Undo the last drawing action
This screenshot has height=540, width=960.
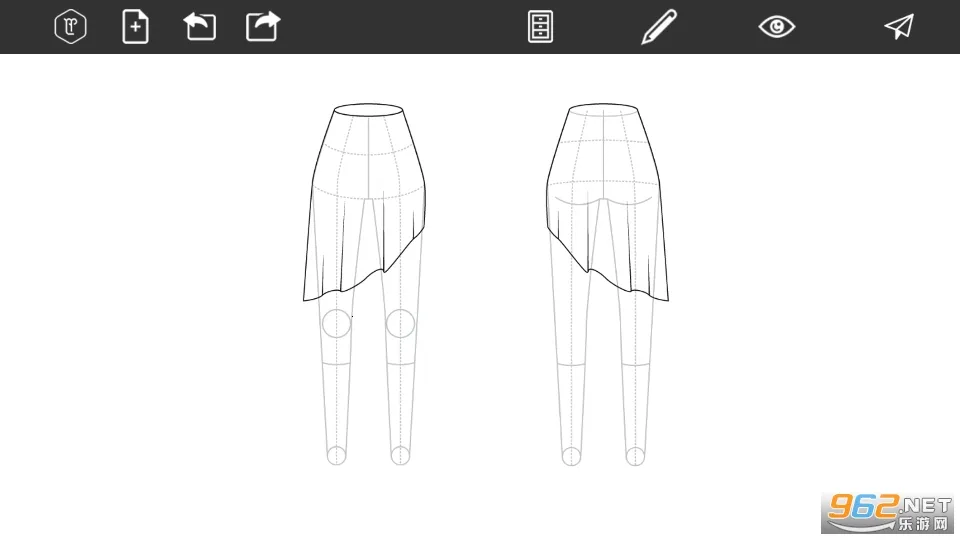coord(200,27)
